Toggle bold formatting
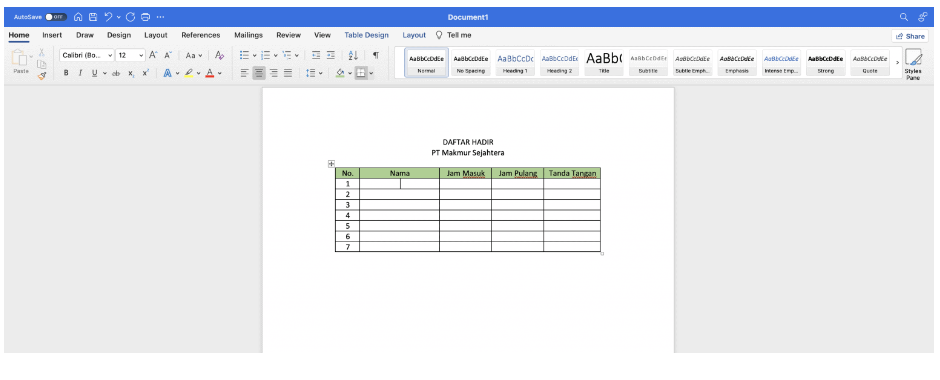Screen dimensions: 940x380 tap(66, 73)
